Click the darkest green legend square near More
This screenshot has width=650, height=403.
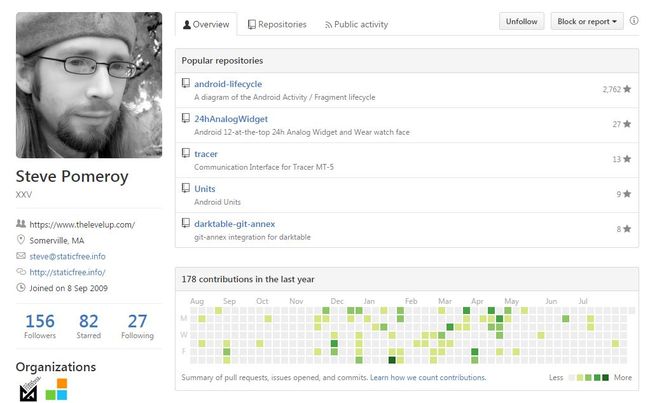[x=605, y=377]
